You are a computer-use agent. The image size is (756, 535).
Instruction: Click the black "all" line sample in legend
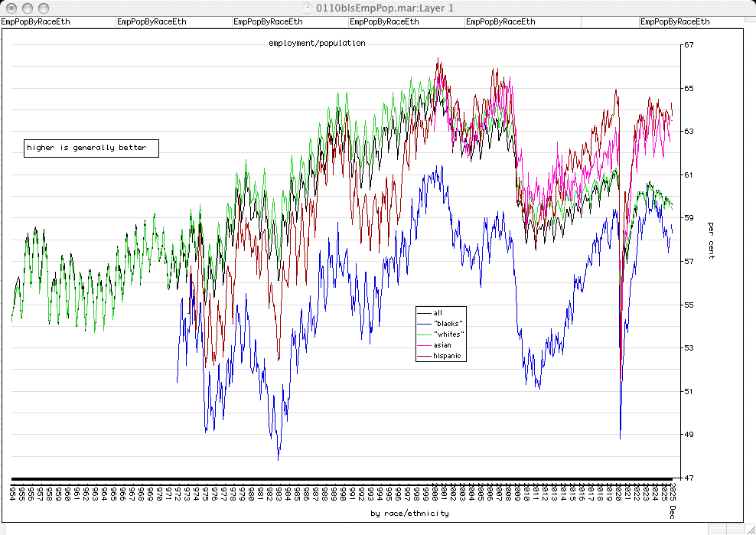click(x=424, y=312)
